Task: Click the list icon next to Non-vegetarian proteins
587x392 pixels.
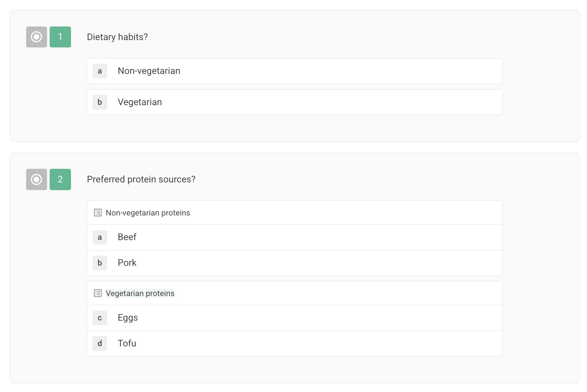Action: point(97,213)
